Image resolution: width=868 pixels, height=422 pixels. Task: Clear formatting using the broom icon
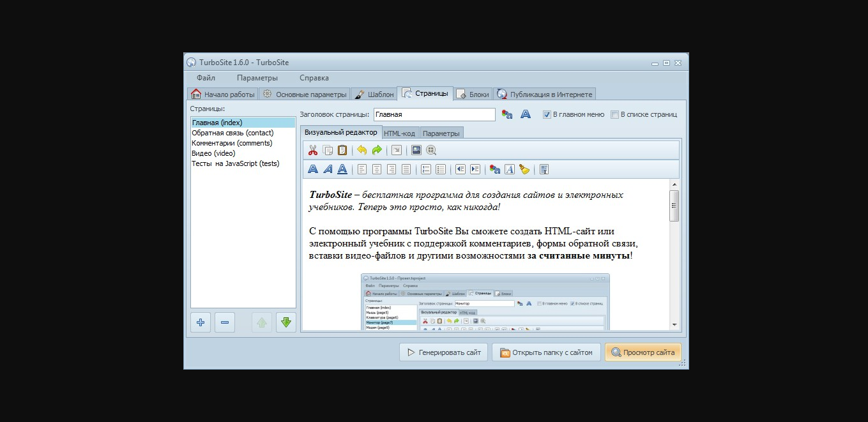pos(525,169)
